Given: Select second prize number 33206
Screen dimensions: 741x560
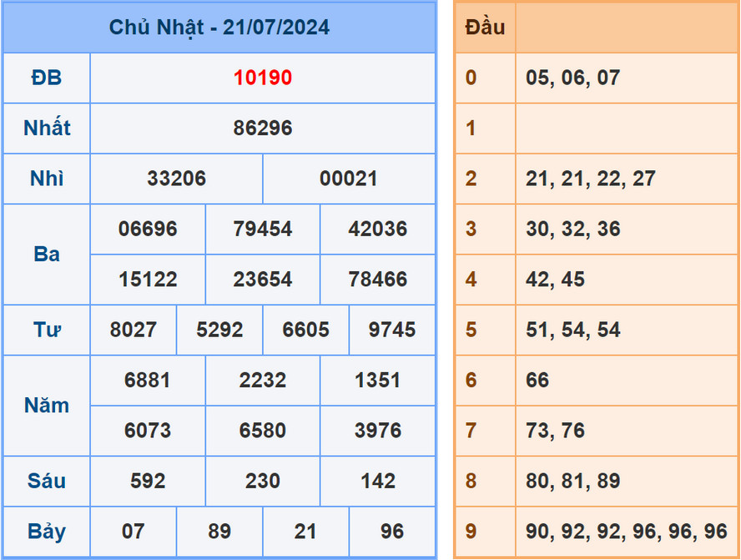Looking at the screenshot, I should [175, 179].
